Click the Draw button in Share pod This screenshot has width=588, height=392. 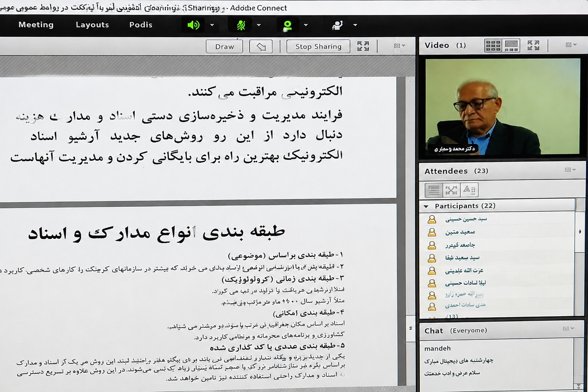tap(224, 46)
